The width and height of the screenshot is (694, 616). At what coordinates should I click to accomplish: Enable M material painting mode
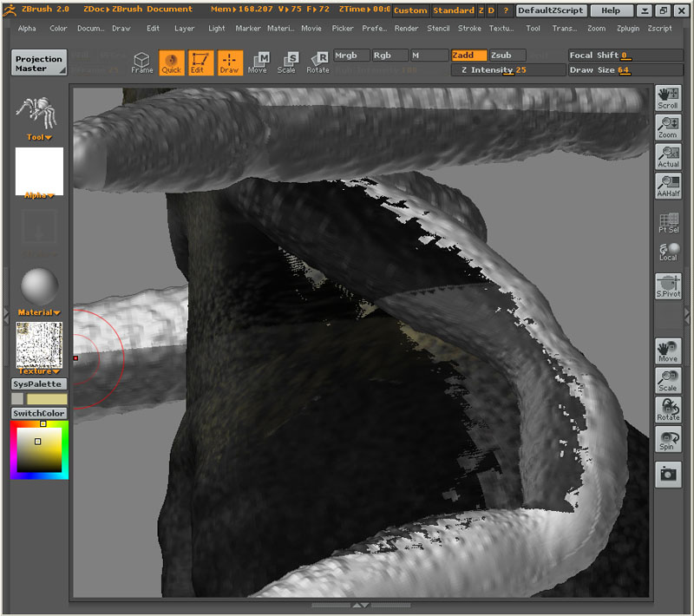pos(429,56)
